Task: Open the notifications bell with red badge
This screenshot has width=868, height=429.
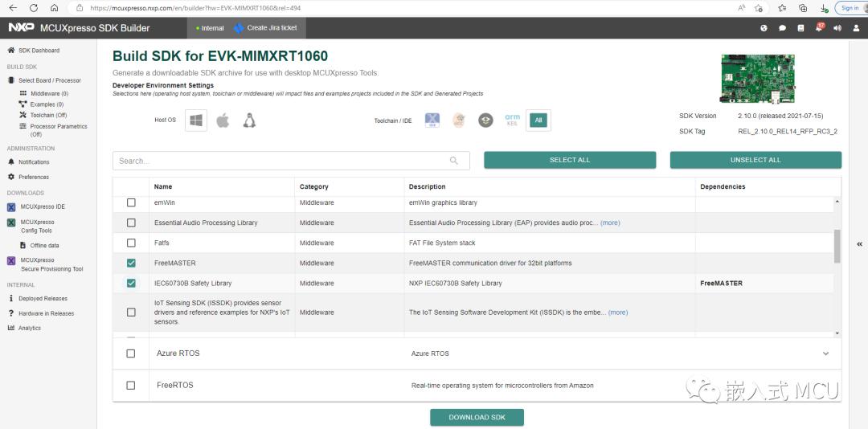Action: 819,27
